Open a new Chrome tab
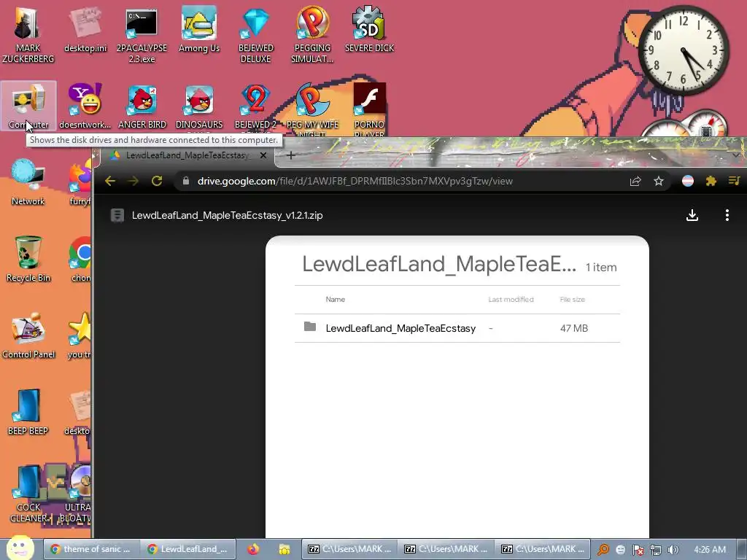 tap(290, 155)
